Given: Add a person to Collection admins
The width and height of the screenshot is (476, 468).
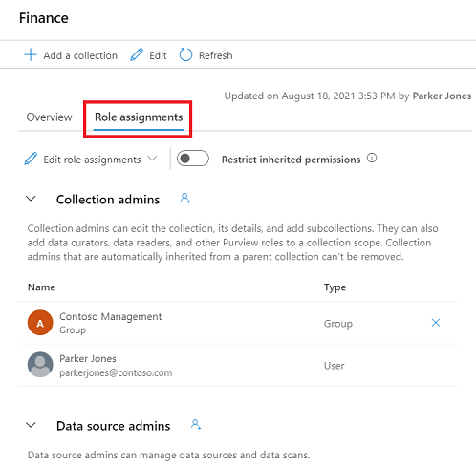Looking at the screenshot, I should [x=185, y=198].
